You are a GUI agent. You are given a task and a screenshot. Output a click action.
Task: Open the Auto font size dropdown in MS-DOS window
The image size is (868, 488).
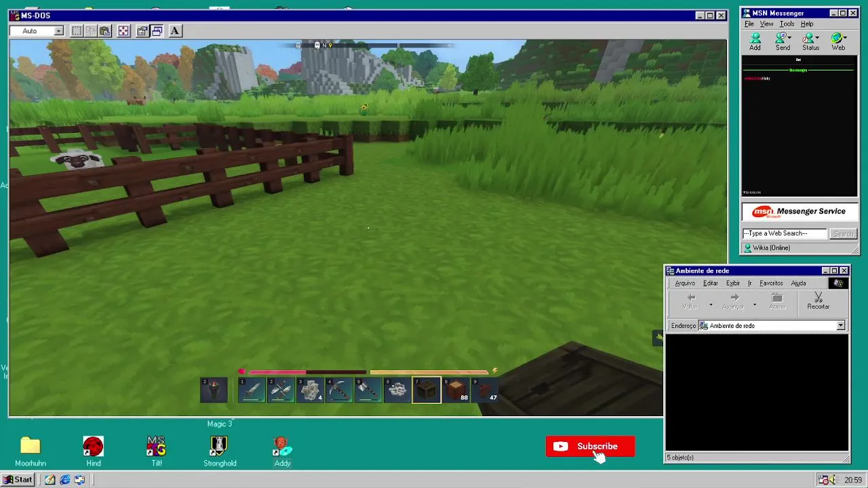pos(58,30)
